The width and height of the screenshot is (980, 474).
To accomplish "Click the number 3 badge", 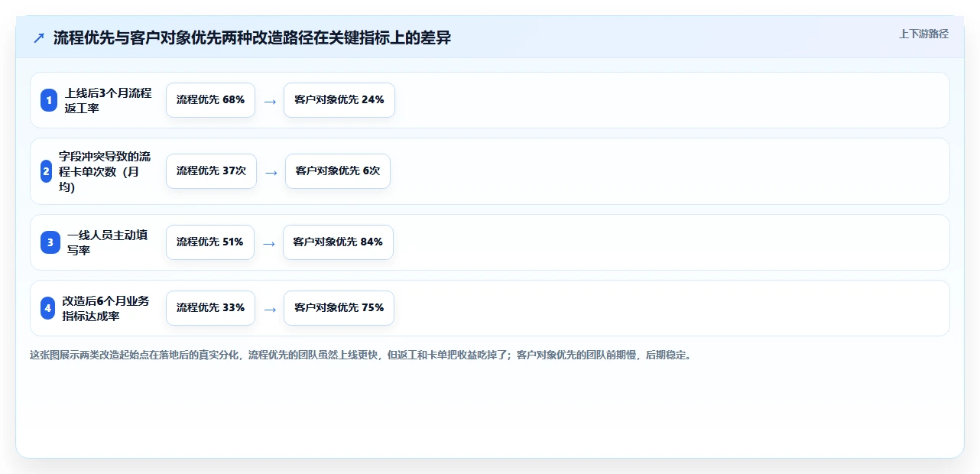I will [x=50, y=242].
